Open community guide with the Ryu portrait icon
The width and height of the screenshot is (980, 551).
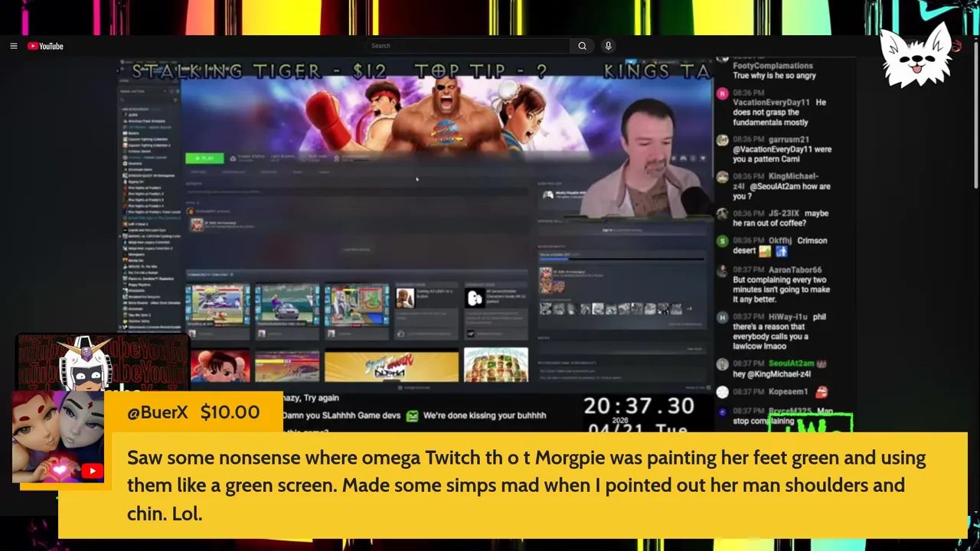point(405,298)
